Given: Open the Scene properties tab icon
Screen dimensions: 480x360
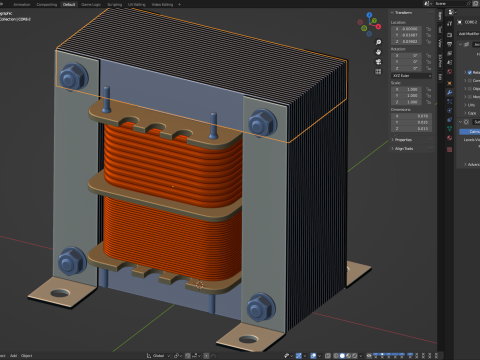Looking at the screenshot, I should click(449, 62).
